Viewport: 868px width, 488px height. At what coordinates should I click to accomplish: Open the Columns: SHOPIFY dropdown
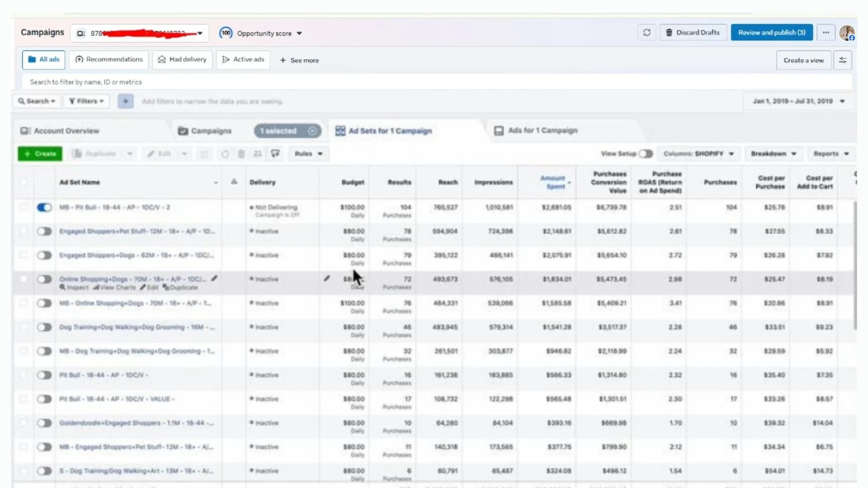click(698, 154)
